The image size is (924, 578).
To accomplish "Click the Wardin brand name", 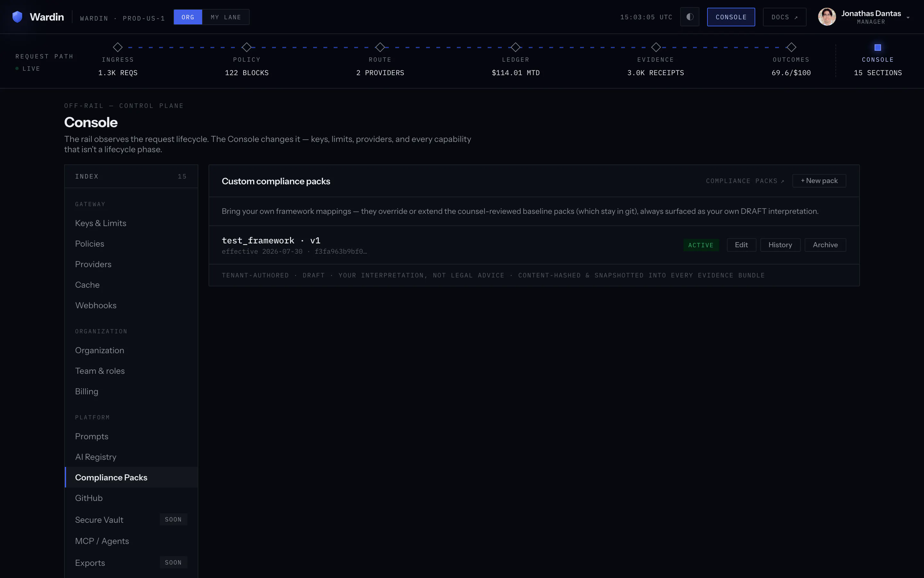I will point(47,17).
